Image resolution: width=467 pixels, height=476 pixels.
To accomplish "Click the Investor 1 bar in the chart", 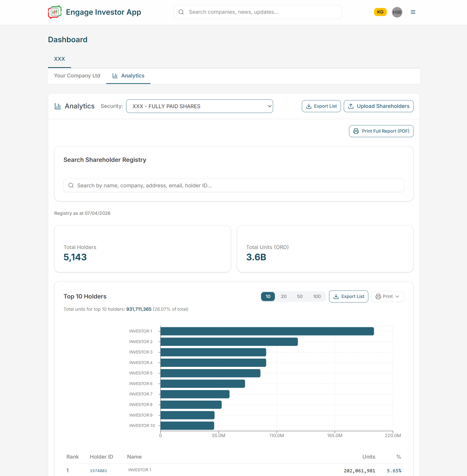I will (265, 331).
